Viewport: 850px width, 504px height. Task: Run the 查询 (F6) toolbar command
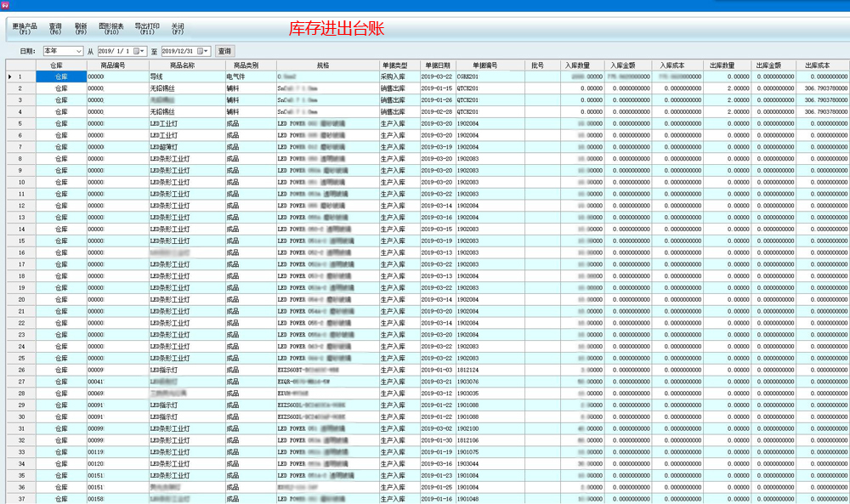tap(55, 29)
